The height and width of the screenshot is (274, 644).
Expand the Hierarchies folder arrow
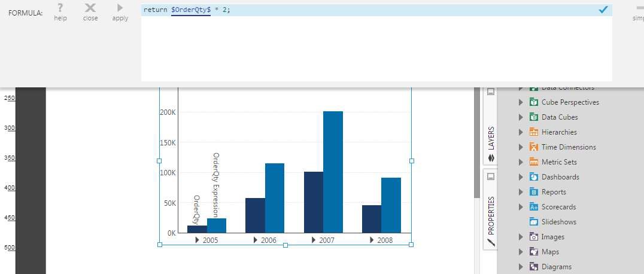pyautogui.click(x=521, y=132)
